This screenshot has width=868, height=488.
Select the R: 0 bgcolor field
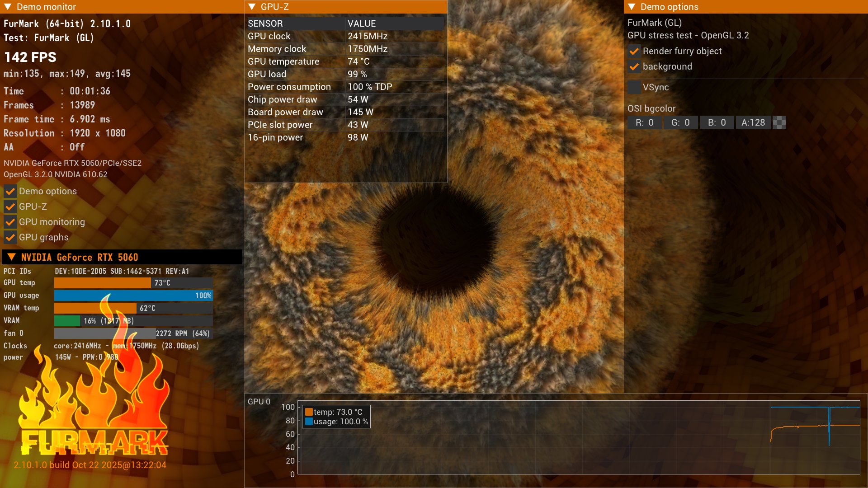(644, 122)
